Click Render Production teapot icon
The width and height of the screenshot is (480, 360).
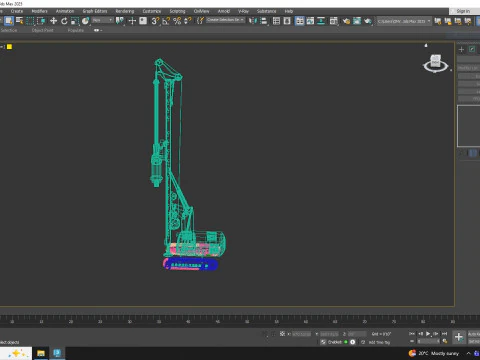(368, 21)
